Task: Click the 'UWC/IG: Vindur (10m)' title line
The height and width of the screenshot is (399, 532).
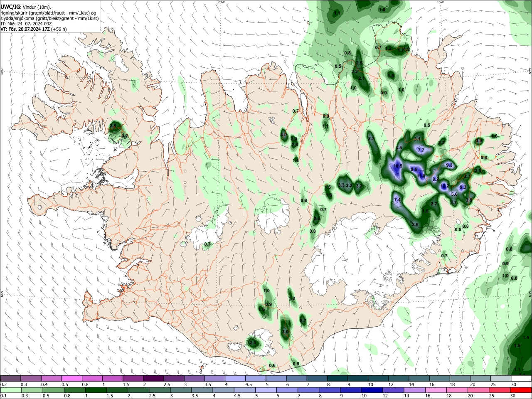Action: 25,7
